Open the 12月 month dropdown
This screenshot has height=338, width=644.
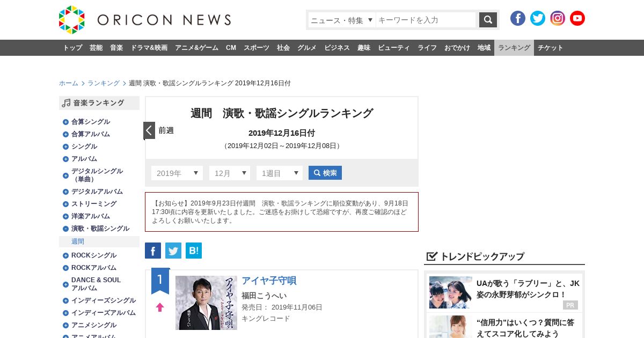(230, 173)
